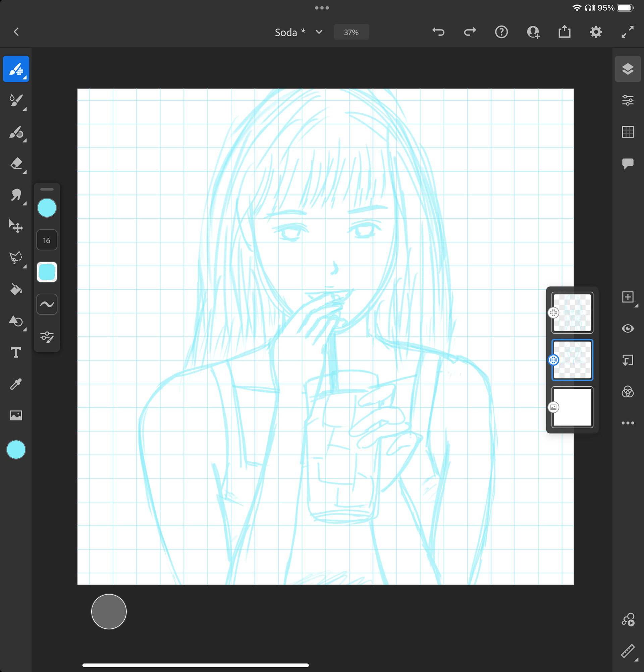Image resolution: width=644 pixels, height=672 pixels.
Task: Select the eyedropper tool
Action: click(16, 384)
